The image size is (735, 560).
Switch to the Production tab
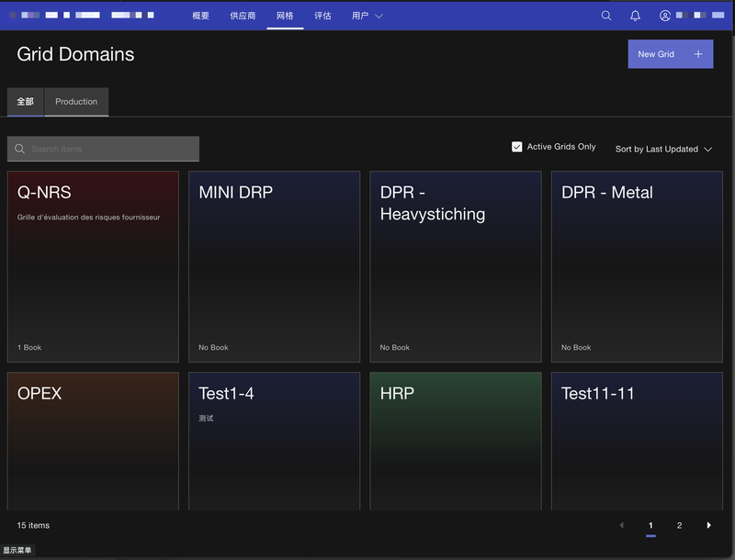coord(76,102)
